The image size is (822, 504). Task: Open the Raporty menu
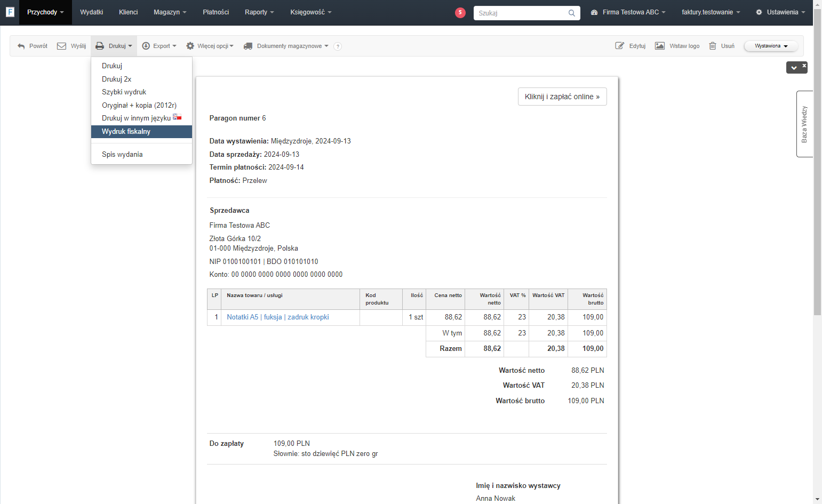[x=259, y=12]
